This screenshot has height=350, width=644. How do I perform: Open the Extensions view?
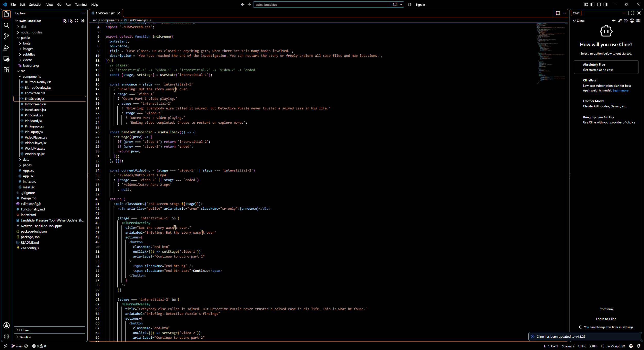tap(6, 70)
